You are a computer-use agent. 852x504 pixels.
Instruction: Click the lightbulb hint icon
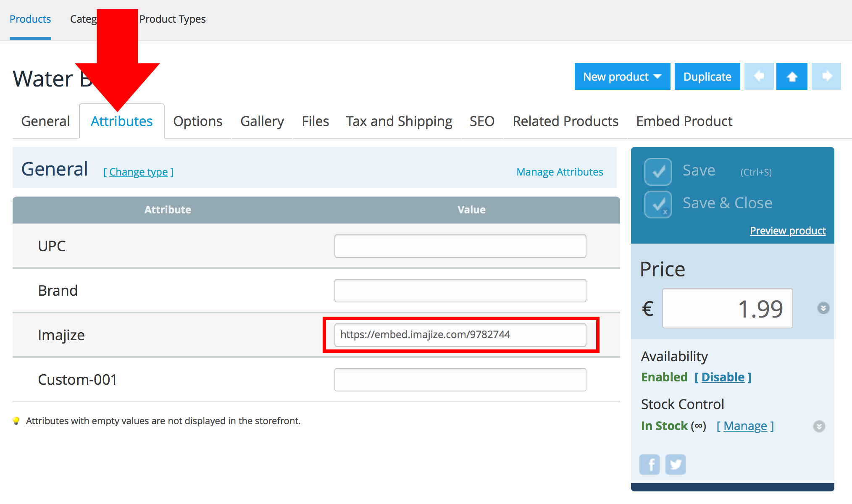tap(16, 421)
